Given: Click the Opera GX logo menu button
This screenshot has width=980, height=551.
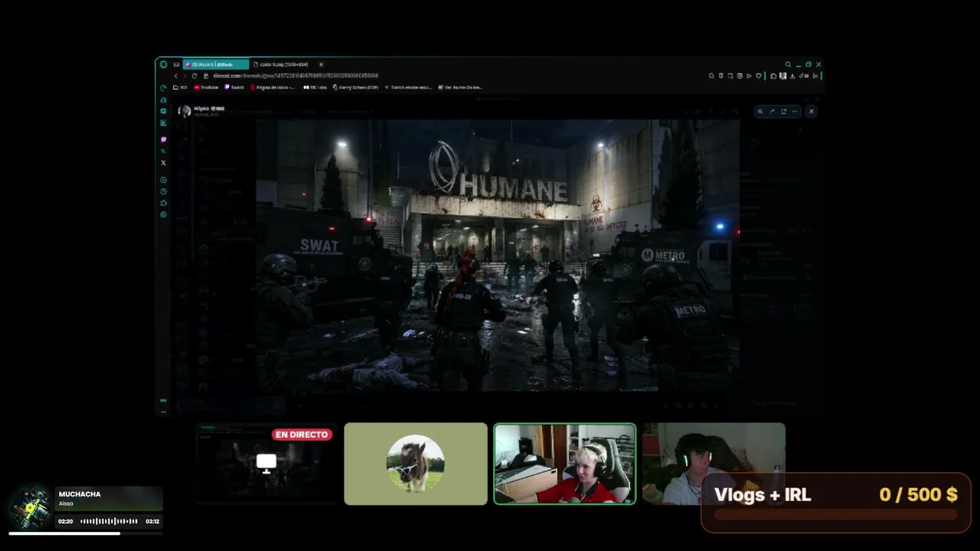Looking at the screenshot, I should (163, 64).
